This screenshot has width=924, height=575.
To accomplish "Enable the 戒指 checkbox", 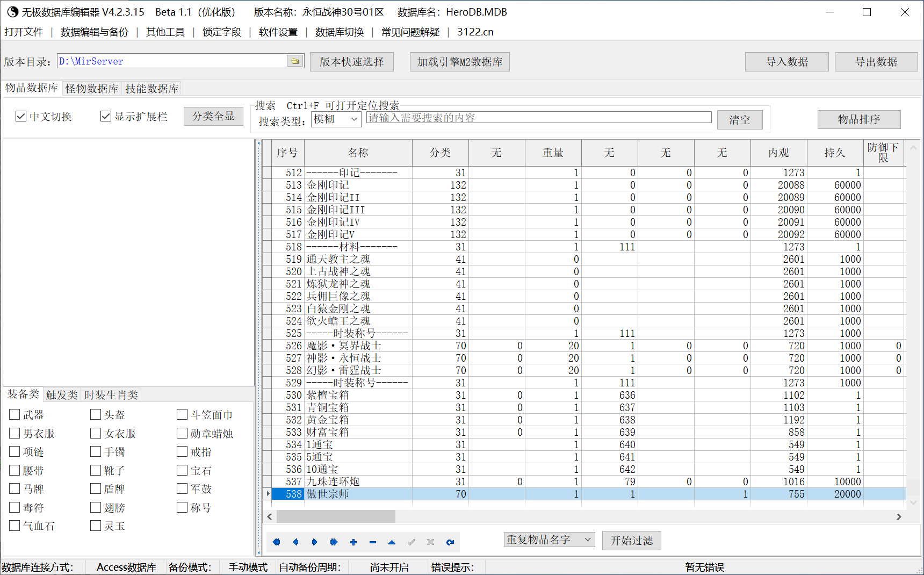I will 182,451.
